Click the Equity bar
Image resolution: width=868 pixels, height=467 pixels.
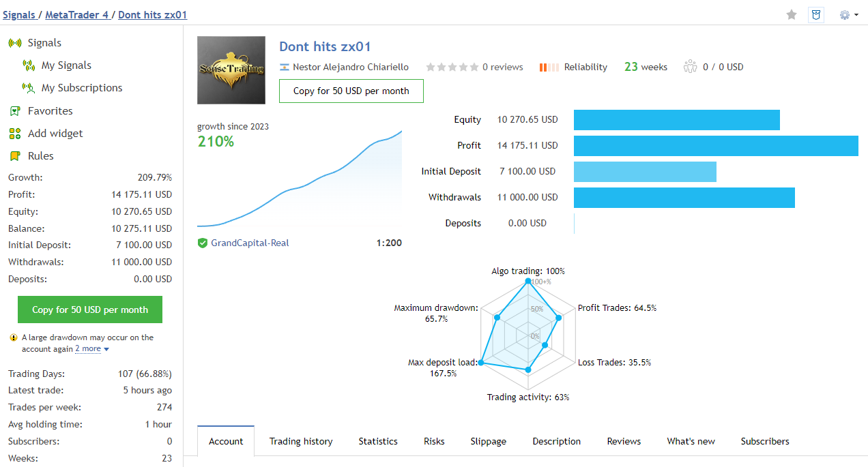click(677, 119)
